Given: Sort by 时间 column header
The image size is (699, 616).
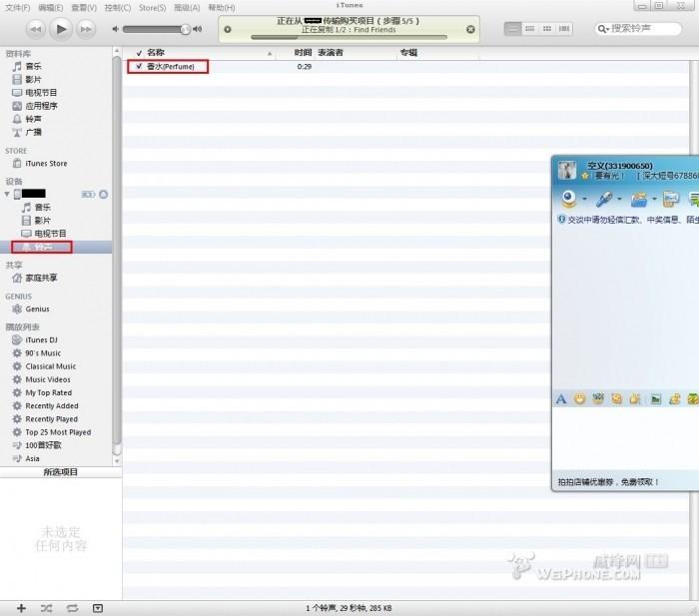Looking at the screenshot, I should (x=303, y=53).
